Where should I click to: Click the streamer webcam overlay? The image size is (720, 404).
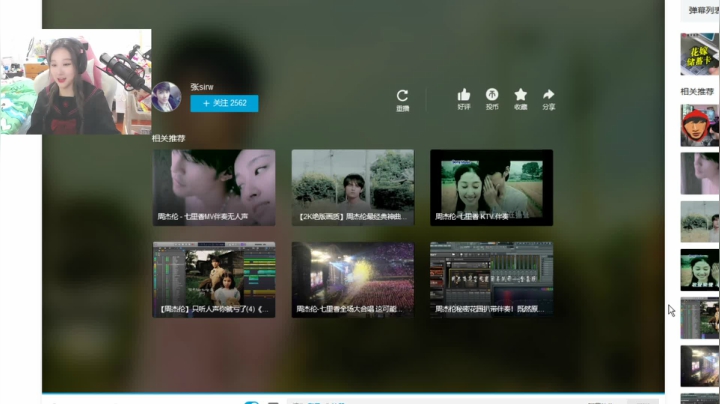(76, 82)
